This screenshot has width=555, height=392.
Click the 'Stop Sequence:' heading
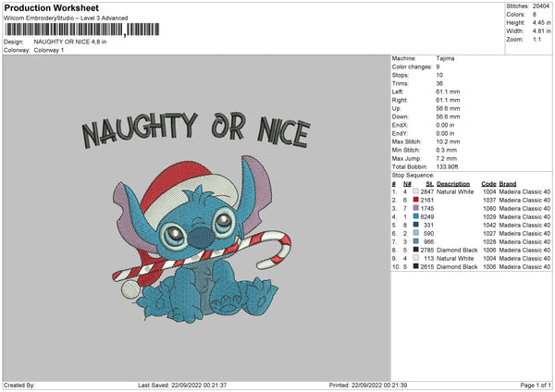pos(413,176)
